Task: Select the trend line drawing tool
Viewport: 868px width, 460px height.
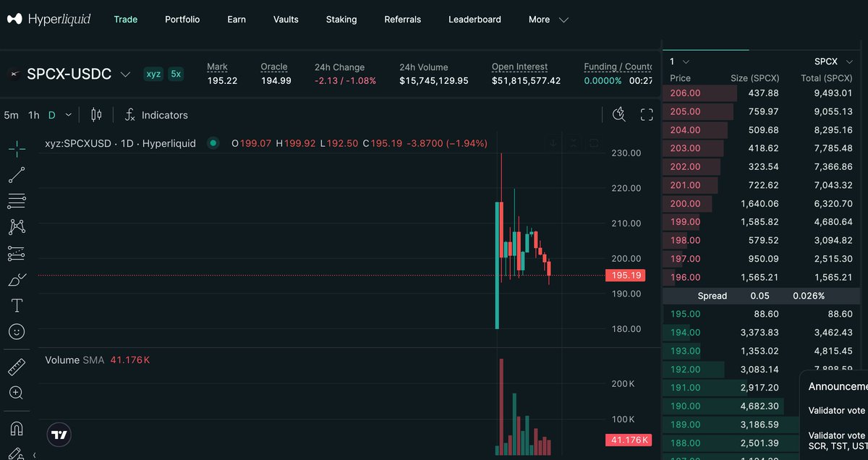Action: click(17, 175)
